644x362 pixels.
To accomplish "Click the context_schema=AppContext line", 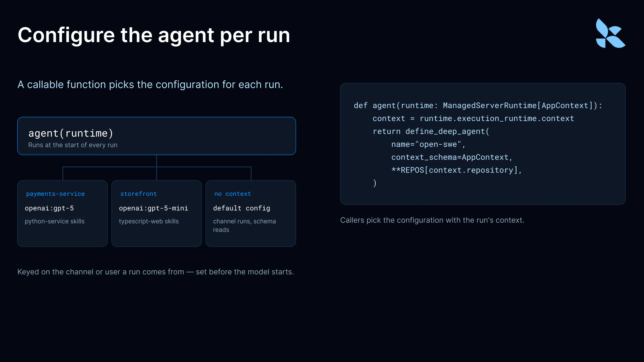I will (x=452, y=157).
